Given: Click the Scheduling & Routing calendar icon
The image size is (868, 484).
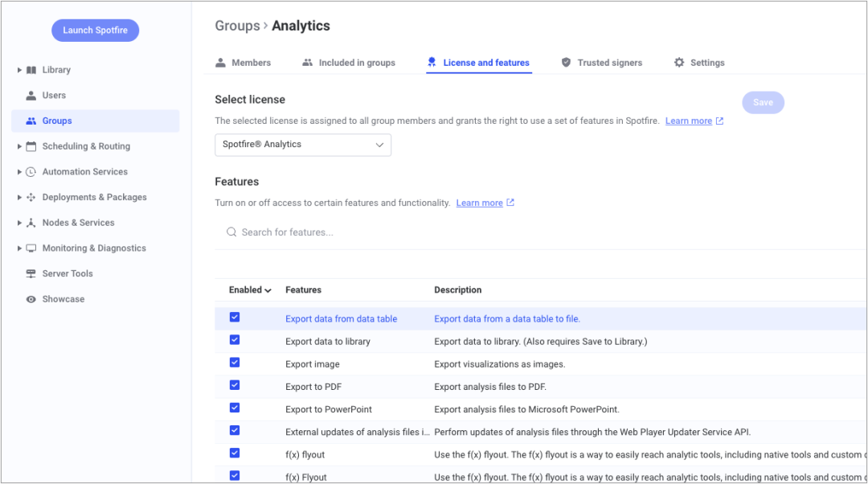Looking at the screenshot, I should 31,146.
